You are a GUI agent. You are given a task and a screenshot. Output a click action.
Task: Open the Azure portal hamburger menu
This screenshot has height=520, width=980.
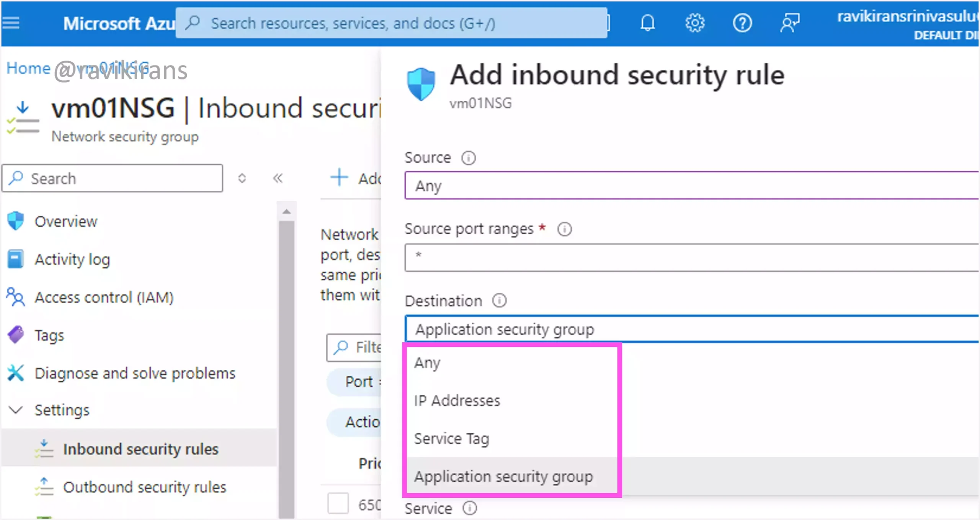point(11,23)
